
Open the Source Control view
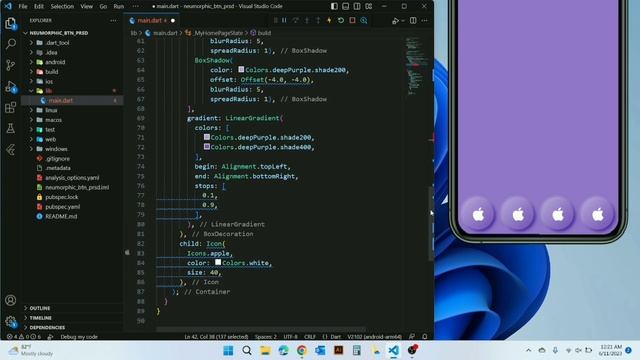(11, 65)
